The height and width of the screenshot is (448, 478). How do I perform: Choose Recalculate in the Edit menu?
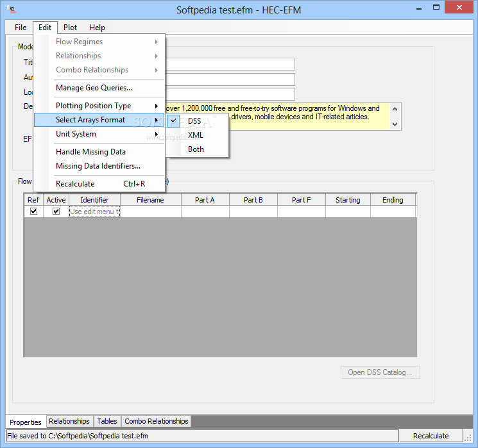coord(99,184)
